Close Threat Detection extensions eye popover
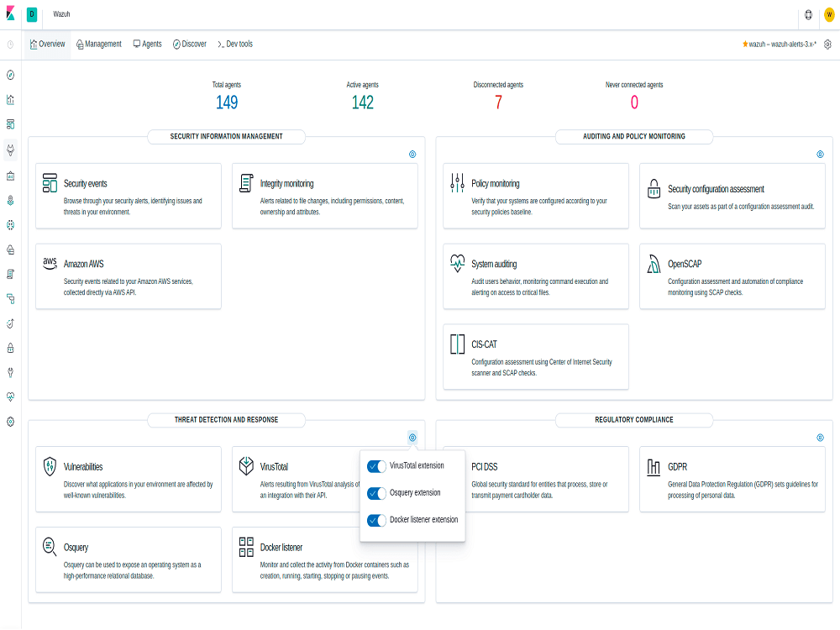Screen dimensions: 840x630 point(412,438)
